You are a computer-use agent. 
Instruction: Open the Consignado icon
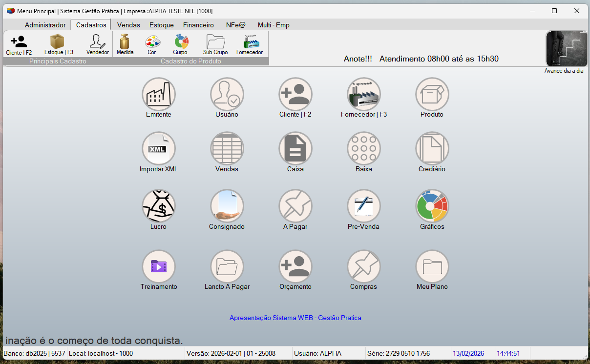(x=227, y=206)
